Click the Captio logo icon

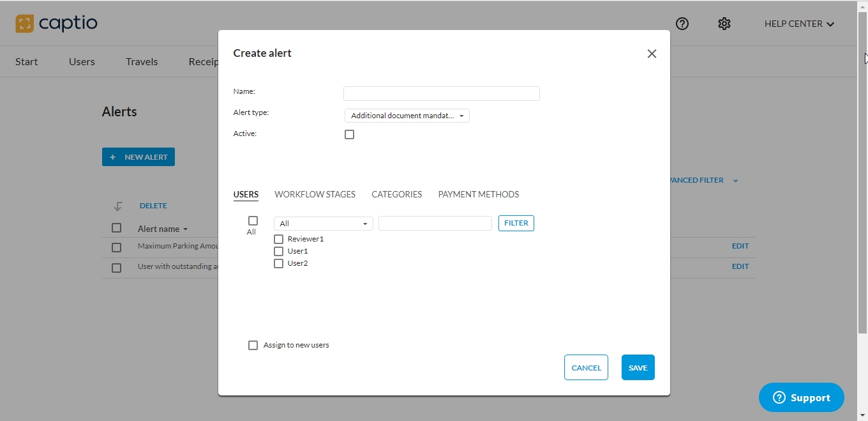pyautogui.click(x=24, y=24)
